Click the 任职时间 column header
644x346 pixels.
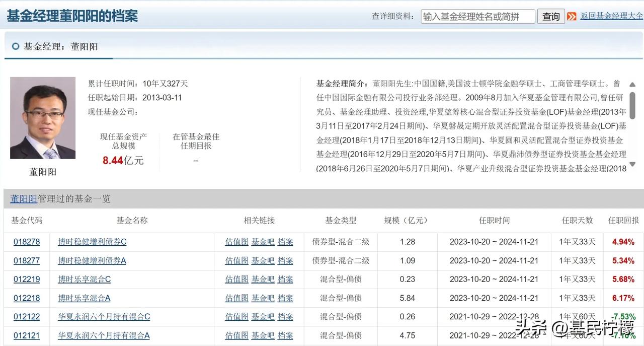(x=494, y=221)
